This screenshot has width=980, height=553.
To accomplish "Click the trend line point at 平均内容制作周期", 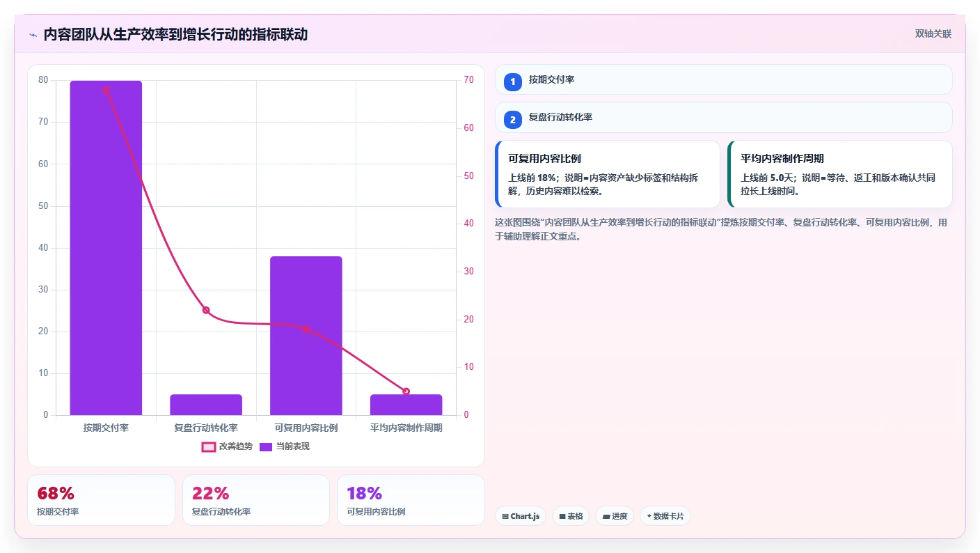I will coord(406,391).
